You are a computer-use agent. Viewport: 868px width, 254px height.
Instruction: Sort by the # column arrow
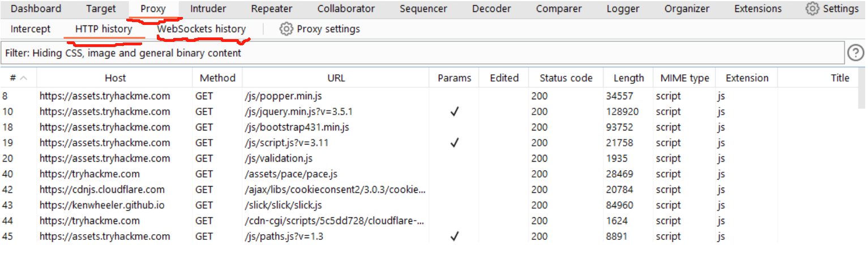(24, 78)
